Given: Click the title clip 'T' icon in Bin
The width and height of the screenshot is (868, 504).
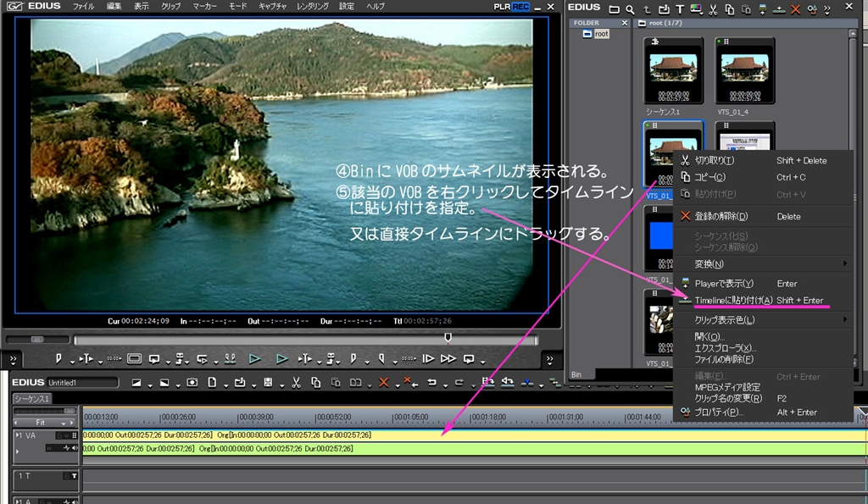Looking at the screenshot, I should pyautogui.click(x=679, y=9).
